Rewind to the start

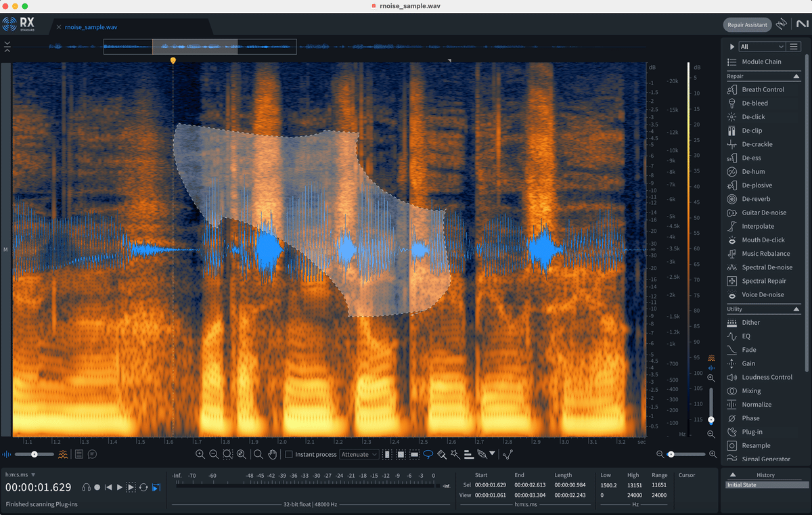tap(108, 487)
